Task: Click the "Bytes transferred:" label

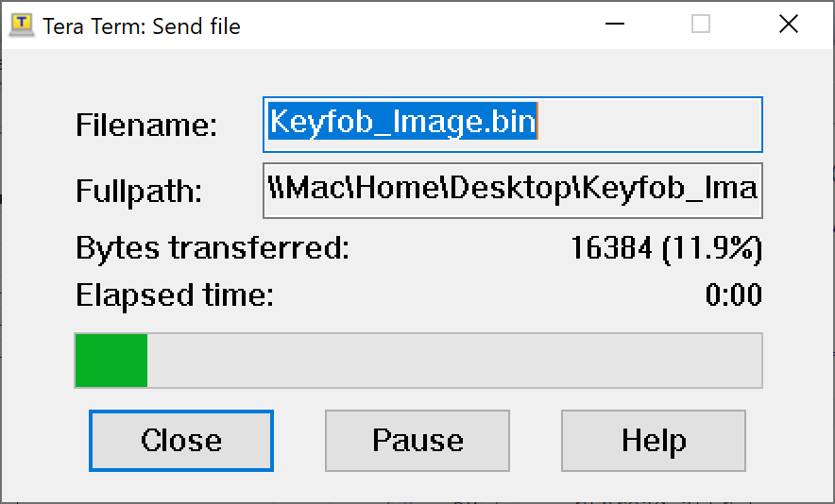Action: click(213, 249)
